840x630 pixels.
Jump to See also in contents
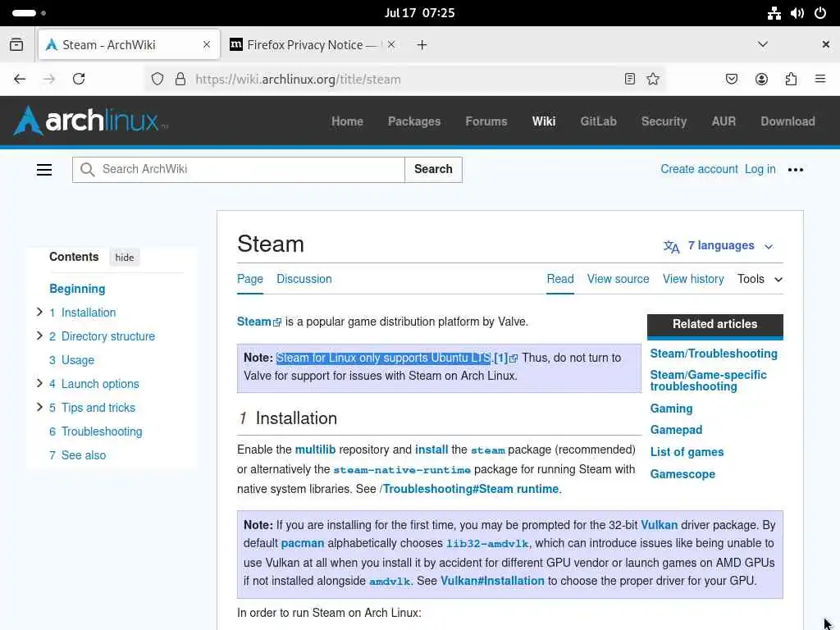tap(84, 454)
